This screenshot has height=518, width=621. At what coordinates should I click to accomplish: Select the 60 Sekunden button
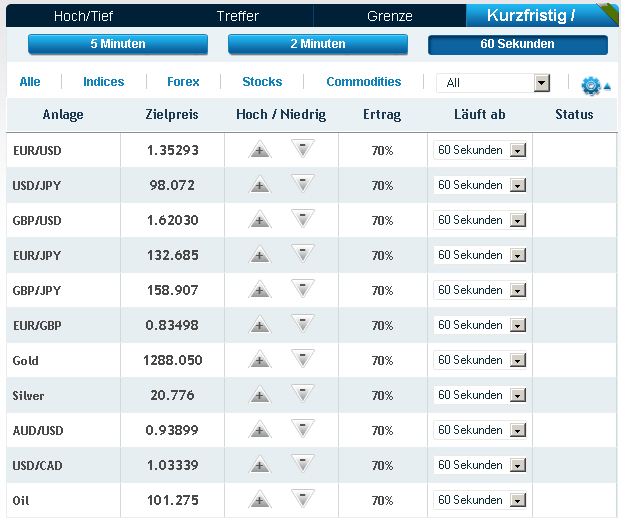coord(518,44)
